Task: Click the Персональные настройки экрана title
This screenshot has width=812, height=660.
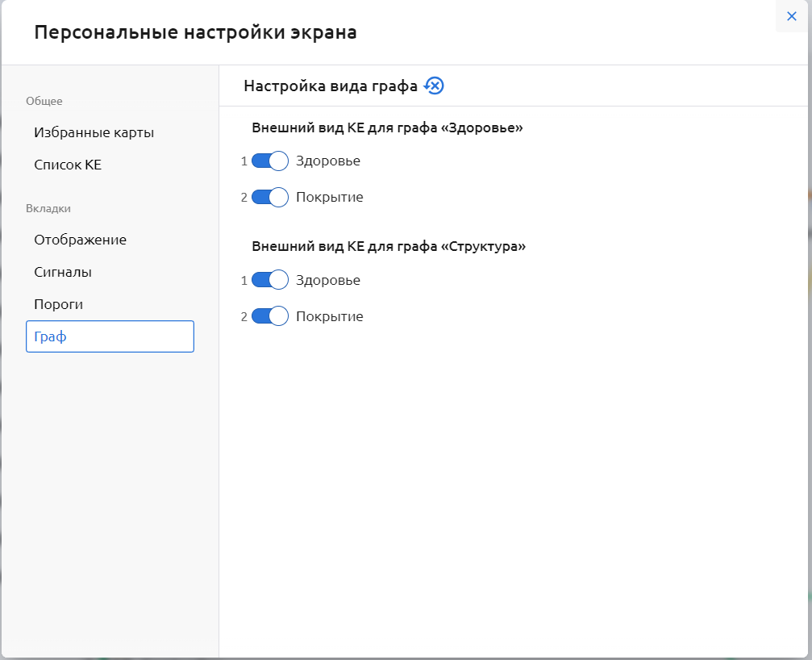Action: click(195, 33)
